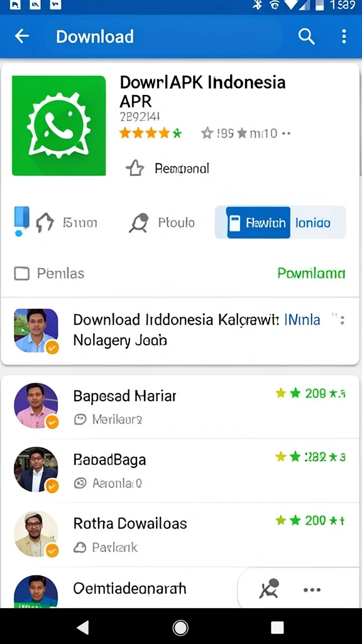This screenshot has height=644, width=362.
Task: Open Download Indonesia Kalgrawit Nolagery Joob entry
Action: tap(180, 330)
